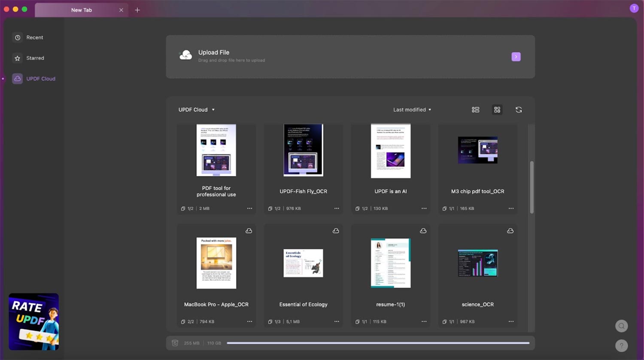Open more options for UPDF-Fish Fly_OCR
Viewport: 644px width, 360px height.
click(337, 208)
